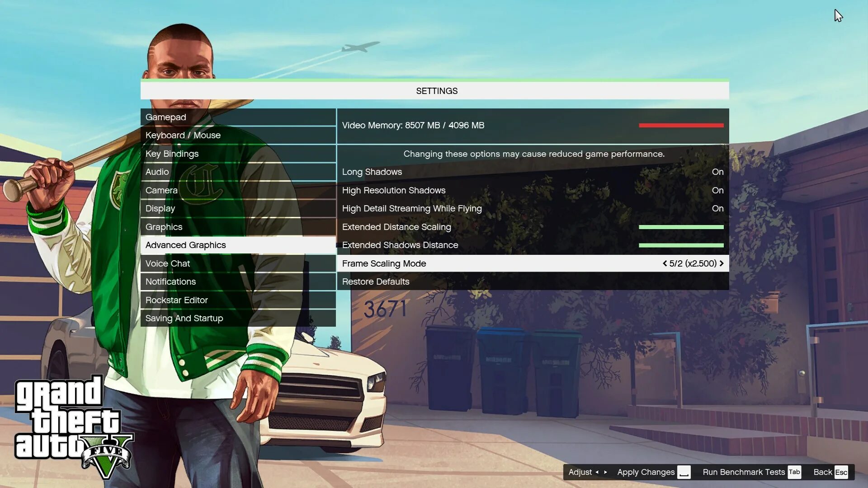Select the Keyboard / Mouse settings section

[x=183, y=135]
